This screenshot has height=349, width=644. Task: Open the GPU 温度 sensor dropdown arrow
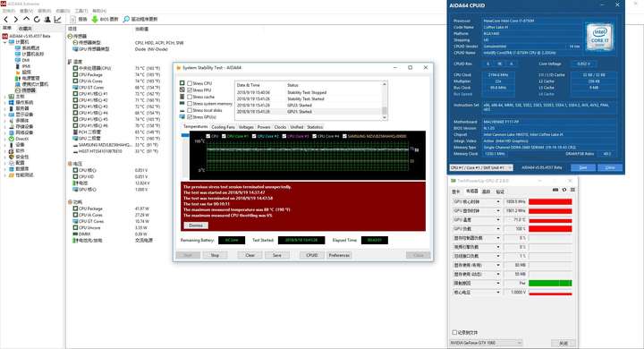[x=498, y=220]
